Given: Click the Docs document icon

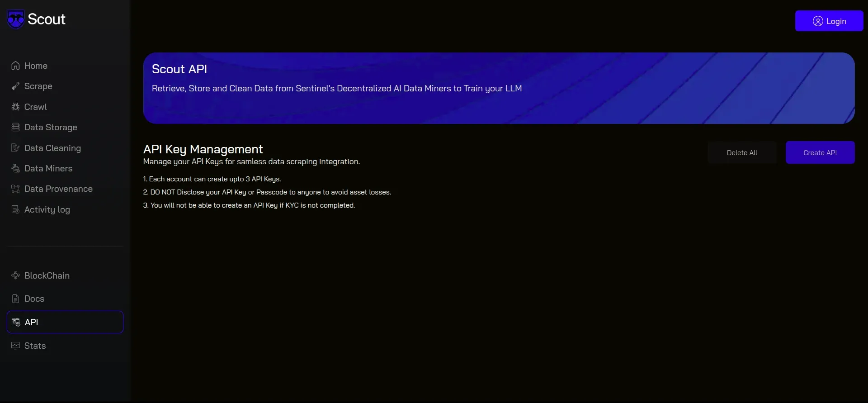Looking at the screenshot, I should [15, 299].
